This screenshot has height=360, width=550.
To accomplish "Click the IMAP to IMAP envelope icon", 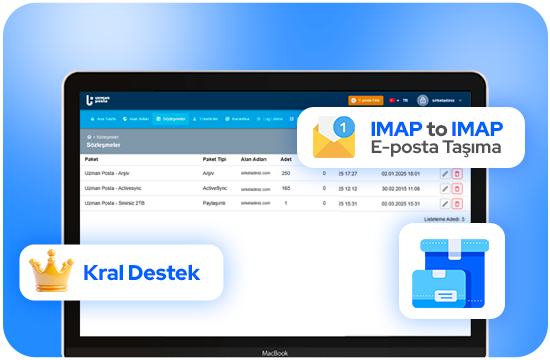I will click(x=334, y=137).
